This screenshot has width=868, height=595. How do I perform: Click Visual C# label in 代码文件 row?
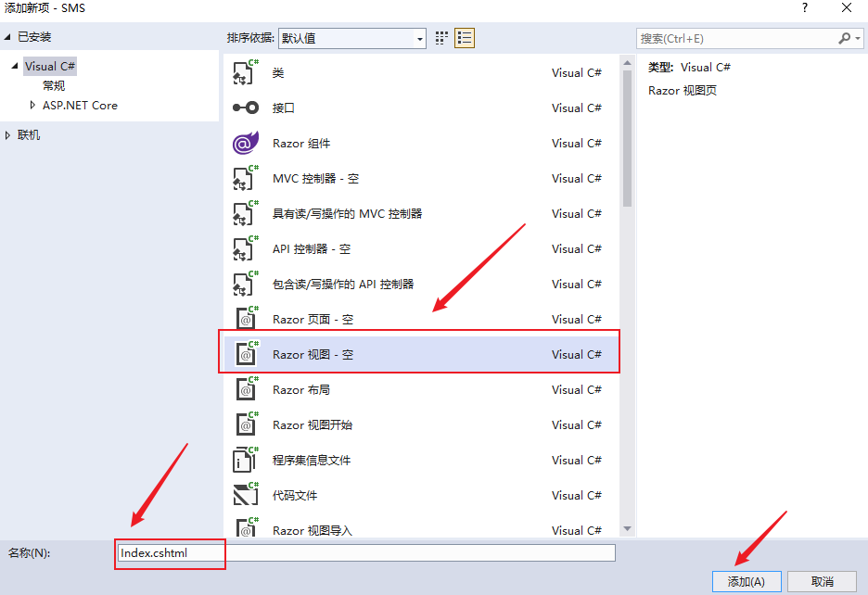pyautogui.click(x=577, y=496)
